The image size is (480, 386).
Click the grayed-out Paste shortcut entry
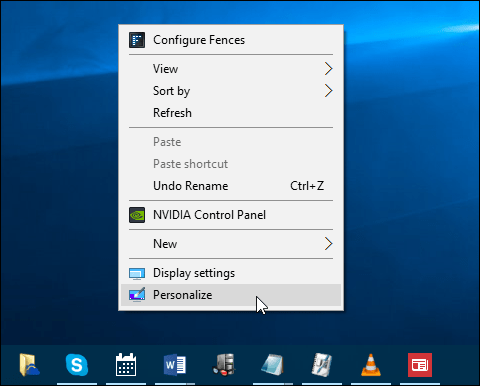pyautogui.click(x=231, y=164)
